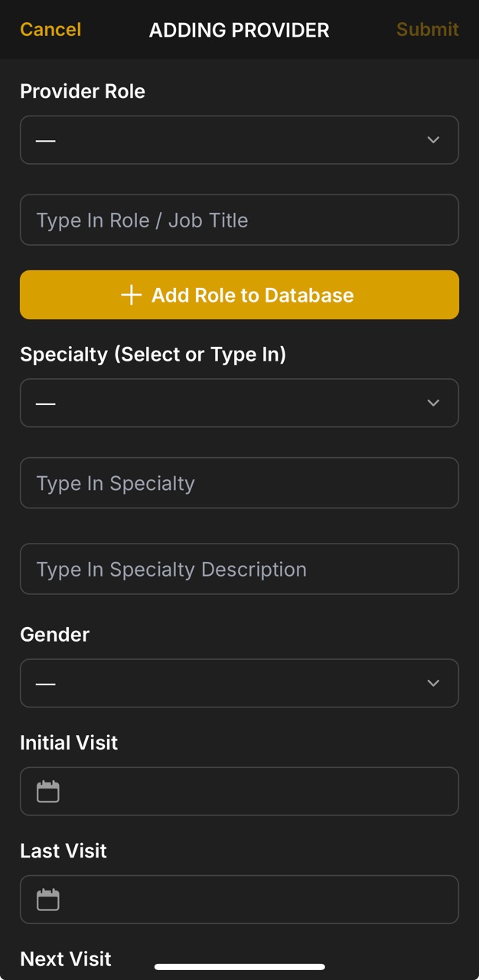Submit the new provider form
The width and height of the screenshot is (479, 980).
click(427, 29)
